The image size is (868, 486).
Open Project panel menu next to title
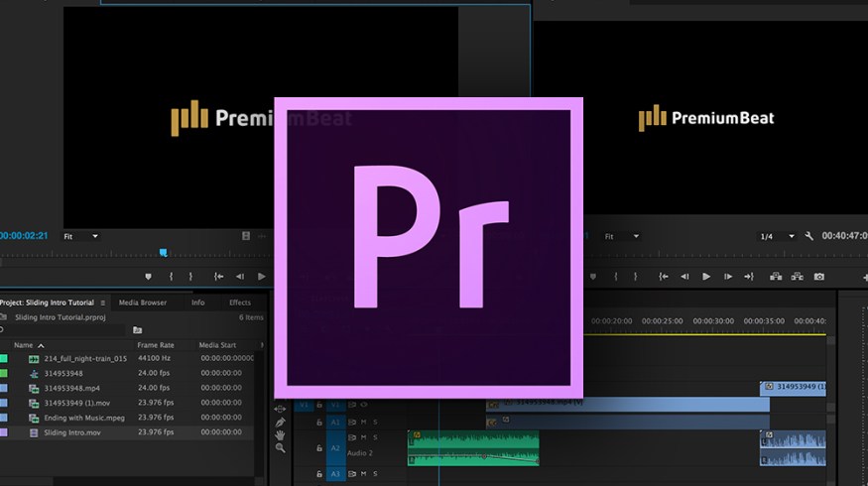click(x=102, y=303)
